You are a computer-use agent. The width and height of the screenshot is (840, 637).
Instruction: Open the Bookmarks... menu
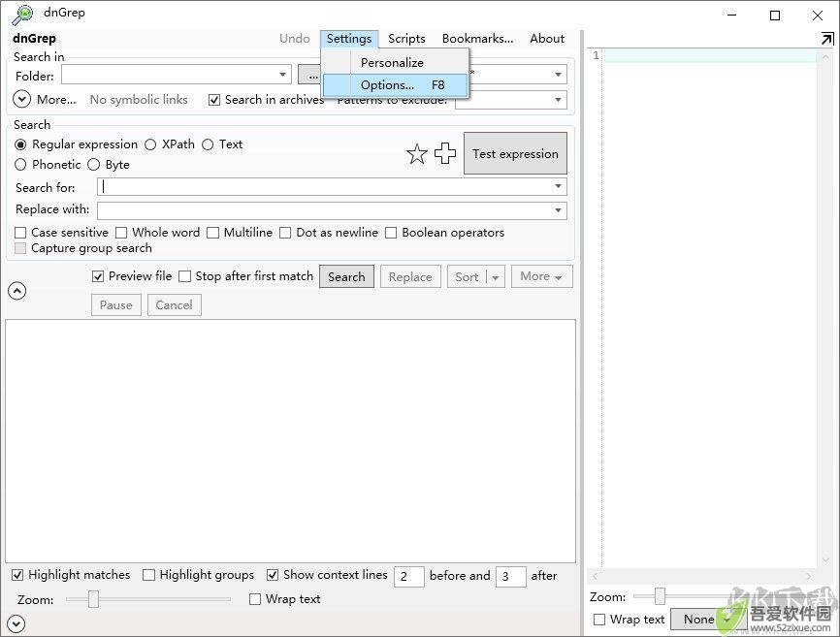[x=477, y=39]
